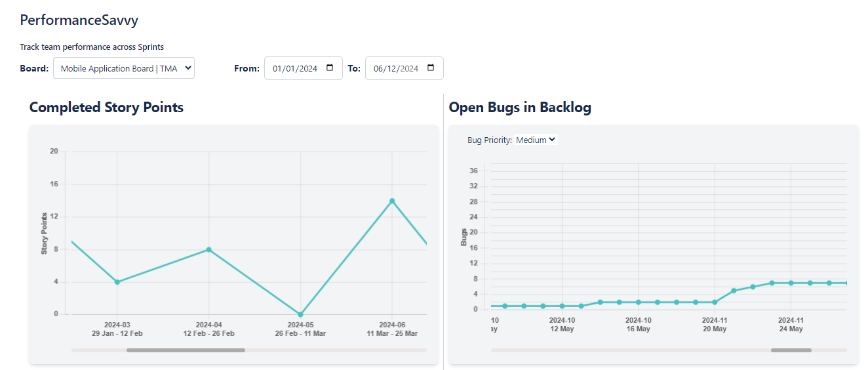Click the 26 Feb - 11 Mar axis label
This screenshot has height=370, width=868.
[300, 333]
